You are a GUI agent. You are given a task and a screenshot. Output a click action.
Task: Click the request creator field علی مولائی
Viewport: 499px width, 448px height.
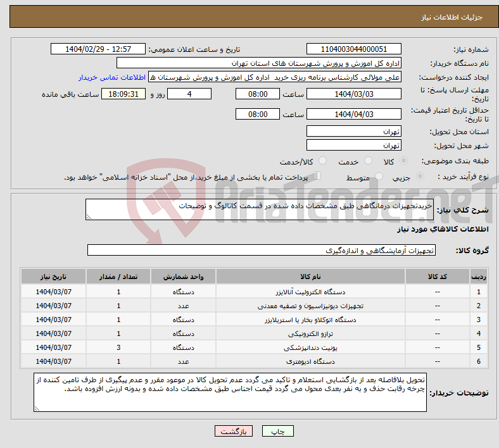click(275, 77)
